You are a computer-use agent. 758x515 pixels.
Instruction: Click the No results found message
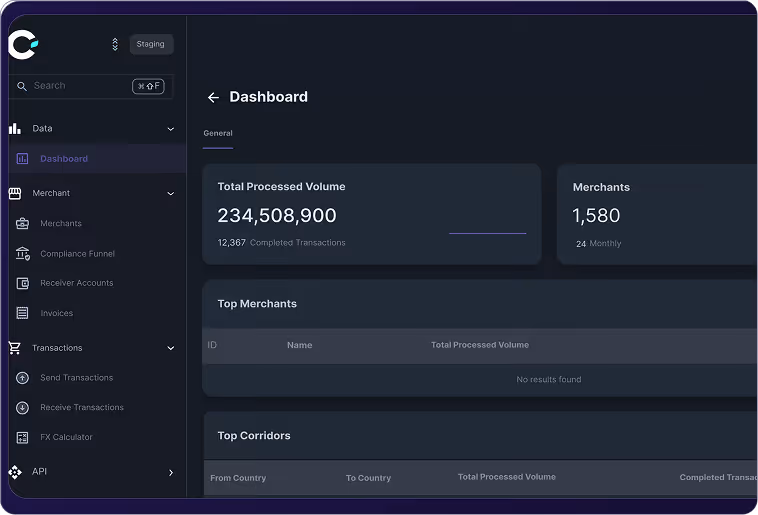point(549,380)
